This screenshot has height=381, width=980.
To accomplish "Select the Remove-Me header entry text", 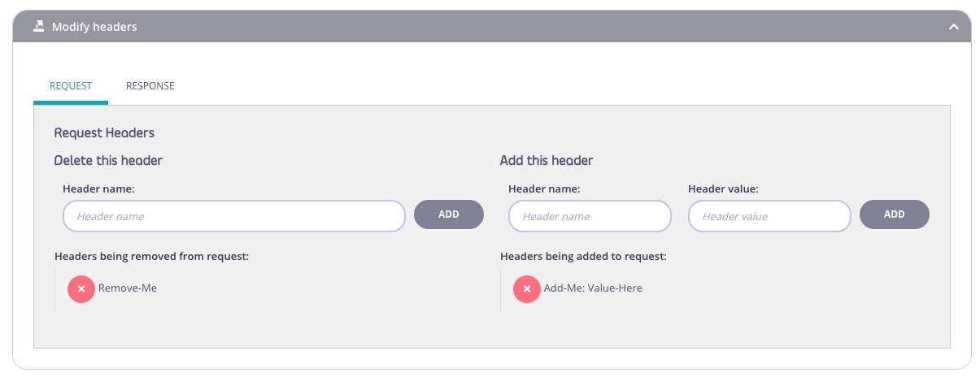I will point(128,288).
